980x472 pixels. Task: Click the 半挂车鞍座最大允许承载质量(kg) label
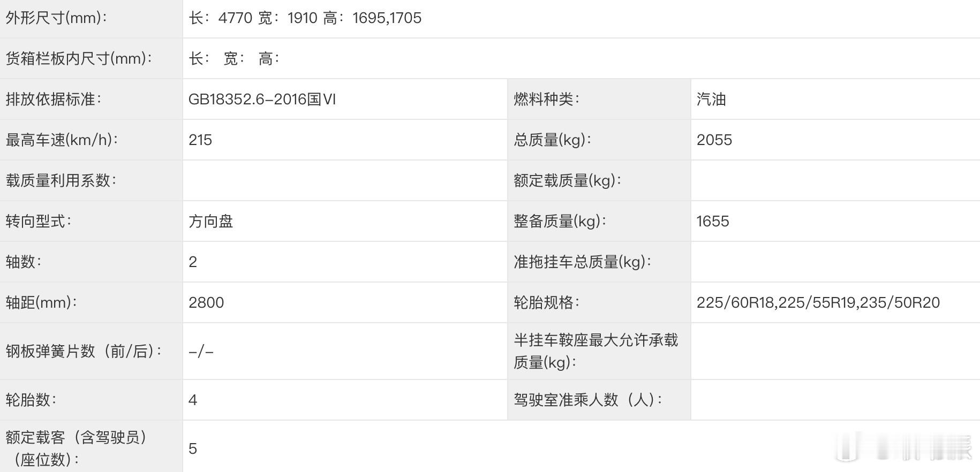coord(596,351)
